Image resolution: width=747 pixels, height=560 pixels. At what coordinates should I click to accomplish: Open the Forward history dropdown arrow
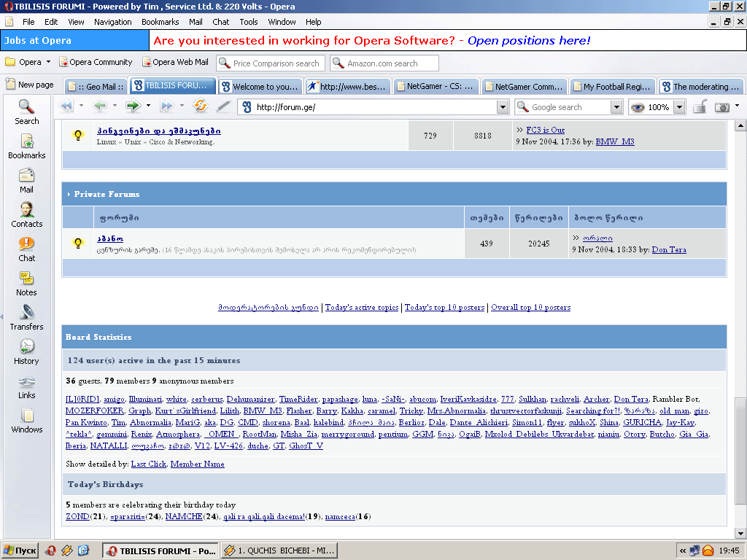[148, 105]
